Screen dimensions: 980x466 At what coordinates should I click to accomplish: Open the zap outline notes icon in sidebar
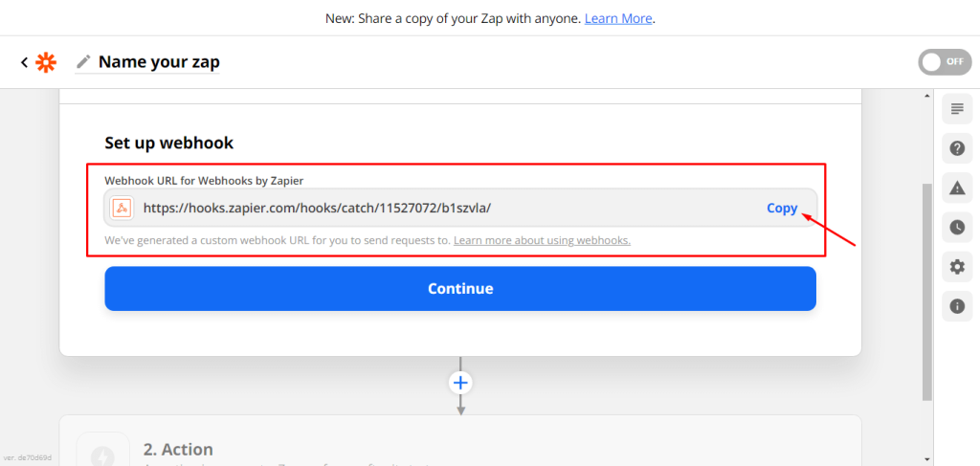(957, 109)
